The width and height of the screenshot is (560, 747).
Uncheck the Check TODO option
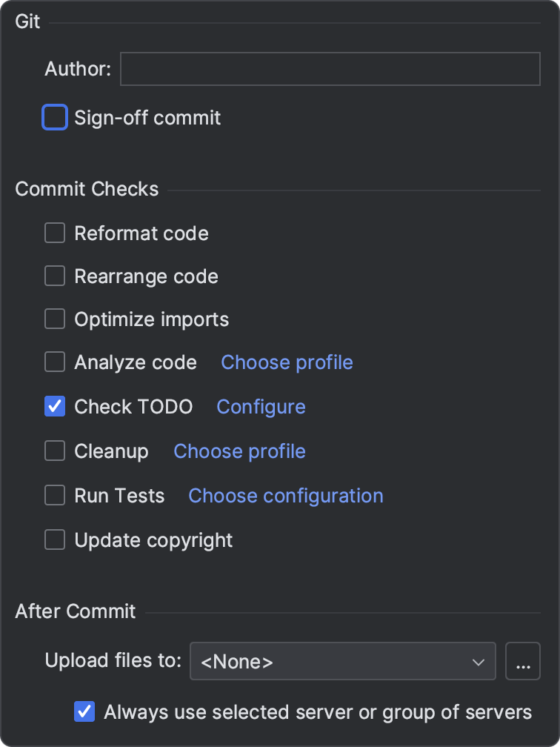coord(54,406)
